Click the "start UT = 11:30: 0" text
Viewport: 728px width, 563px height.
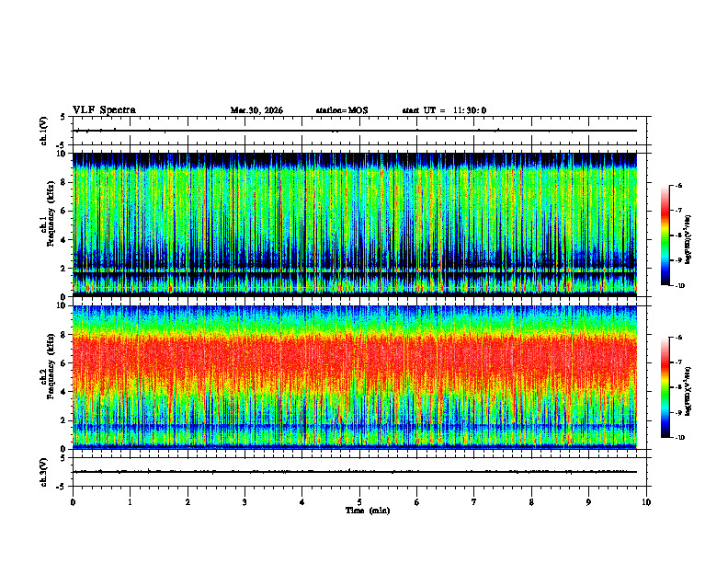[x=444, y=110]
